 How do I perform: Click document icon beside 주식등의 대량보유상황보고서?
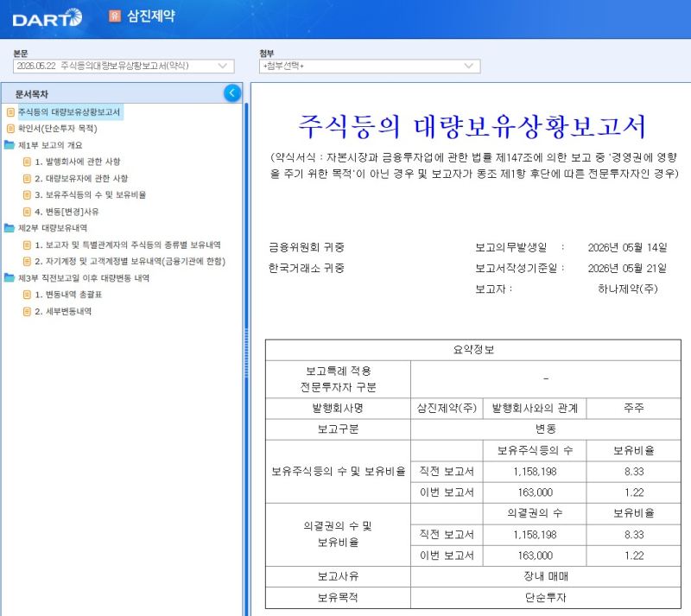pos(10,112)
